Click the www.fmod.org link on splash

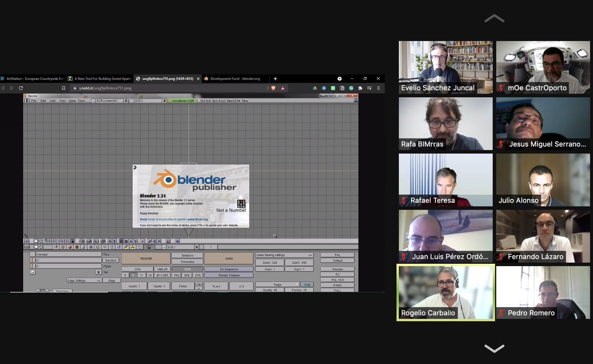point(198,219)
